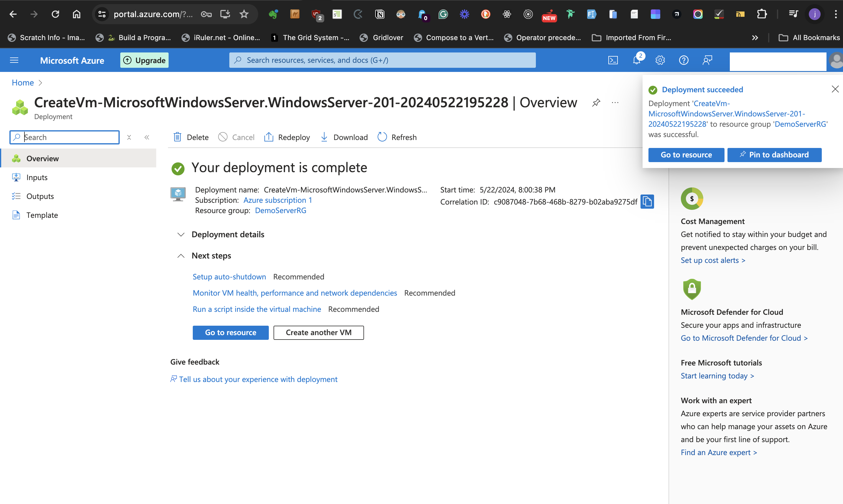
Task: Open the Cloud Shell icon
Action: click(x=613, y=60)
